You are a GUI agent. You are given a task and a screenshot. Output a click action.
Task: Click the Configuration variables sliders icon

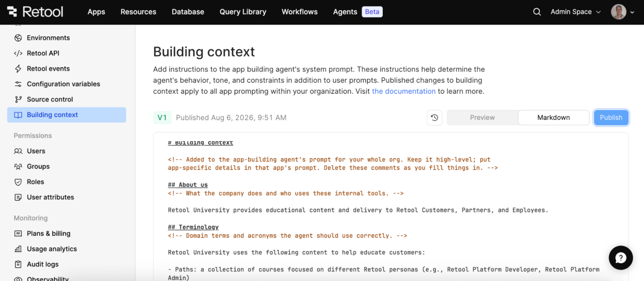coord(18,84)
